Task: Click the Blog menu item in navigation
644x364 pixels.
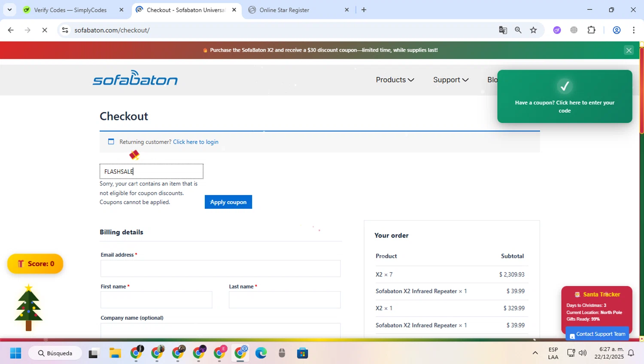Action: tap(492, 80)
